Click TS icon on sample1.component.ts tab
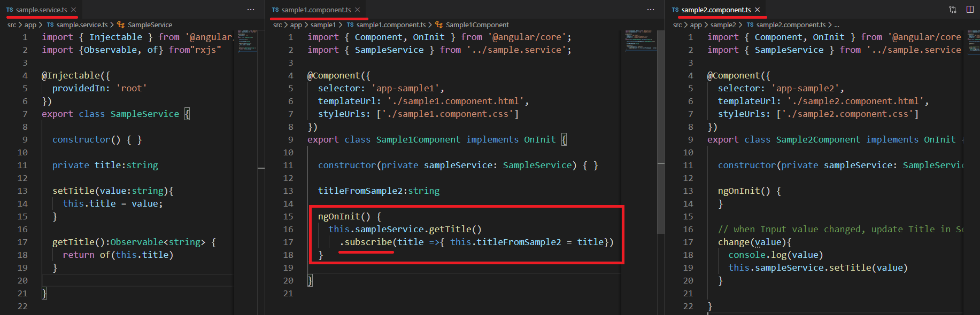Screen dimensions: 980x315 (x=275, y=10)
